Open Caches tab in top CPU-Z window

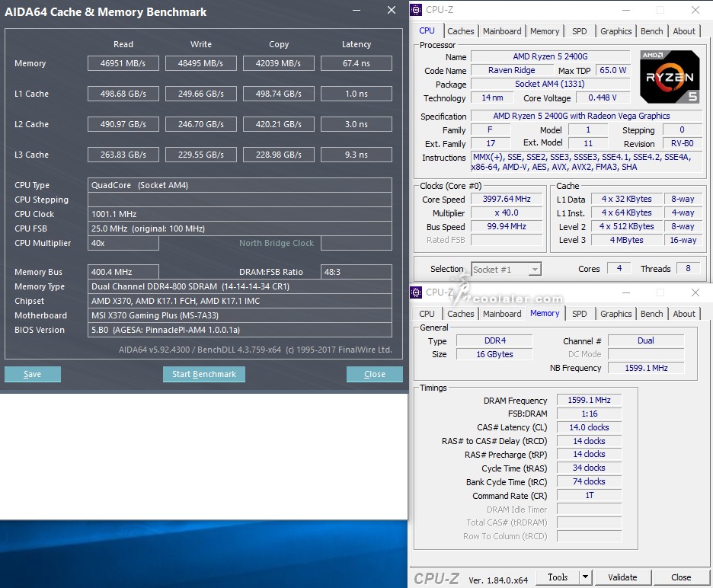[x=460, y=31]
